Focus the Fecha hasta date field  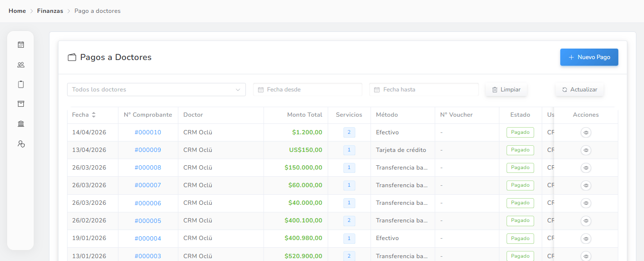(x=424, y=90)
